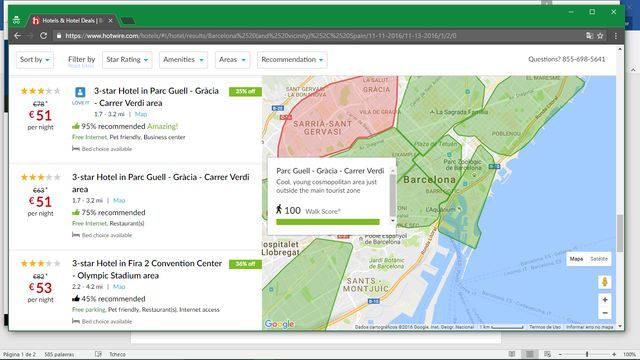Expand the Star Rating filter
640x360 pixels.
coord(127,60)
